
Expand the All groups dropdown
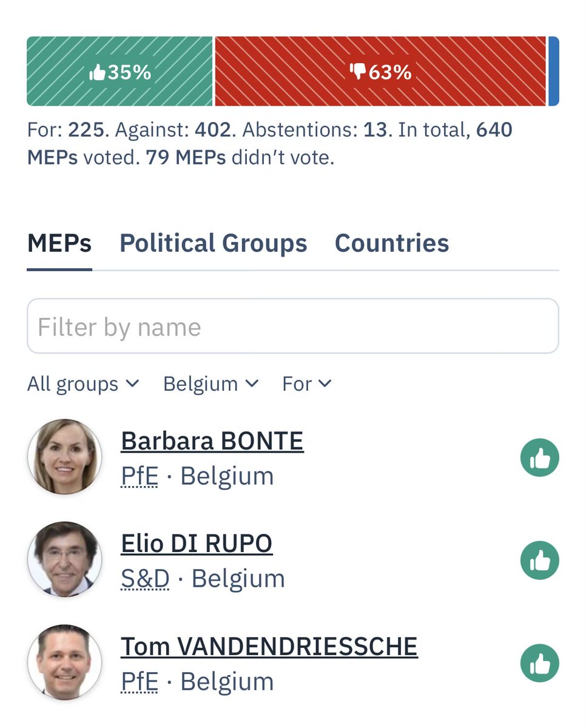pos(84,384)
